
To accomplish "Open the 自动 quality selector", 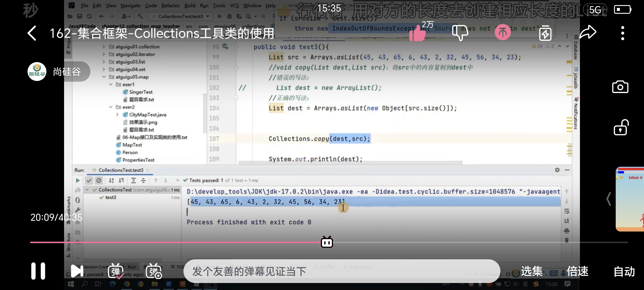I will (x=624, y=271).
